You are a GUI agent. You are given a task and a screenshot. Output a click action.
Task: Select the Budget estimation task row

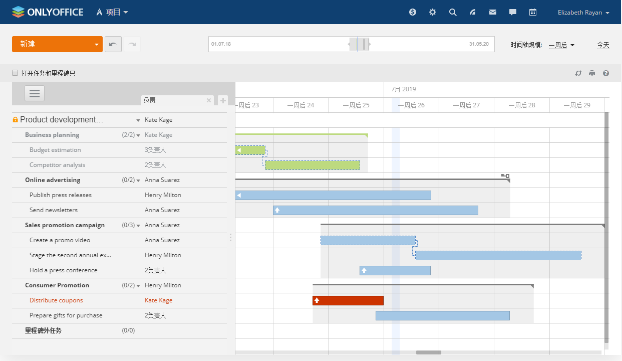click(x=119, y=150)
